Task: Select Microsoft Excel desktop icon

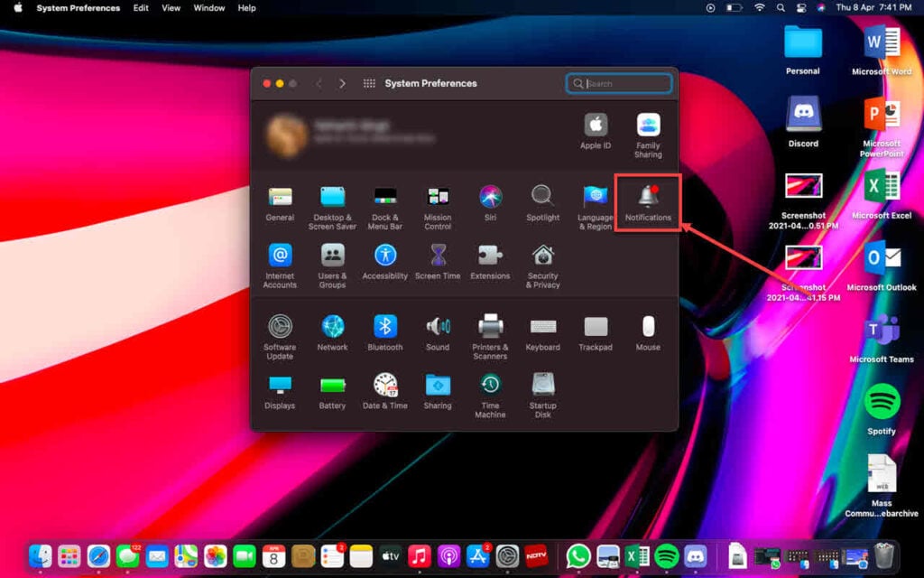Action: pos(882,194)
